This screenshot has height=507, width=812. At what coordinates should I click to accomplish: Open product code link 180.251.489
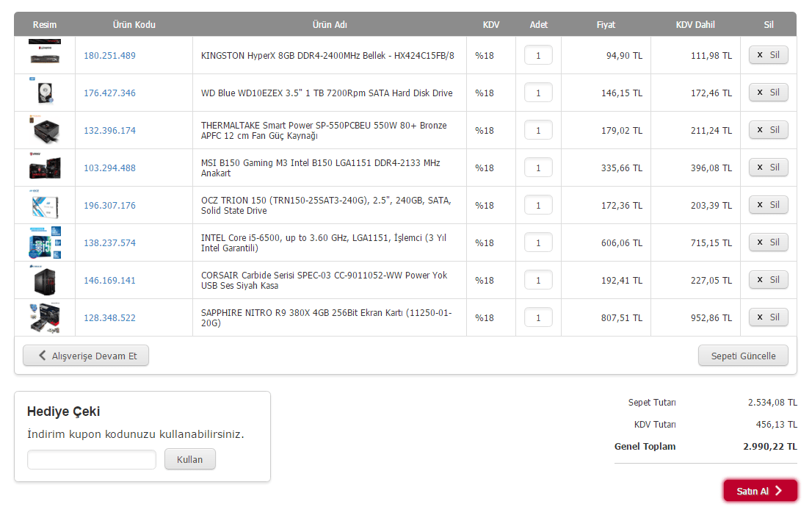click(110, 55)
